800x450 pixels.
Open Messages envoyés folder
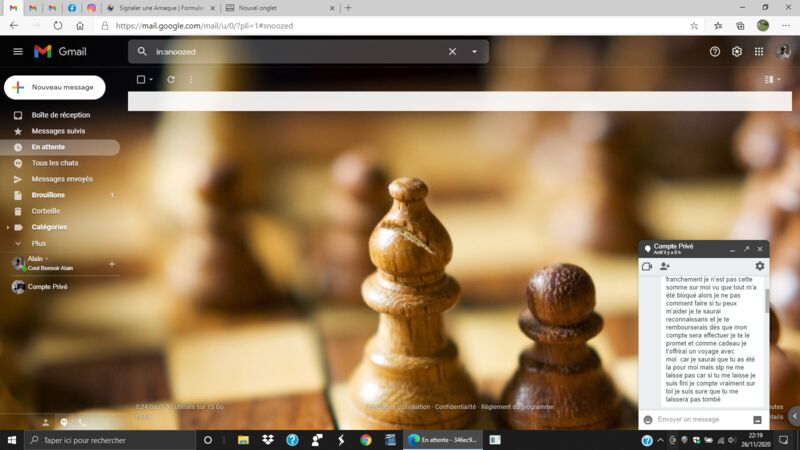(x=60, y=179)
